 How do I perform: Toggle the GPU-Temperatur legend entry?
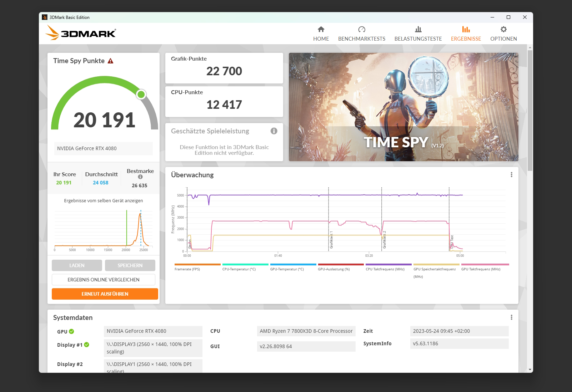click(x=293, y=267)
